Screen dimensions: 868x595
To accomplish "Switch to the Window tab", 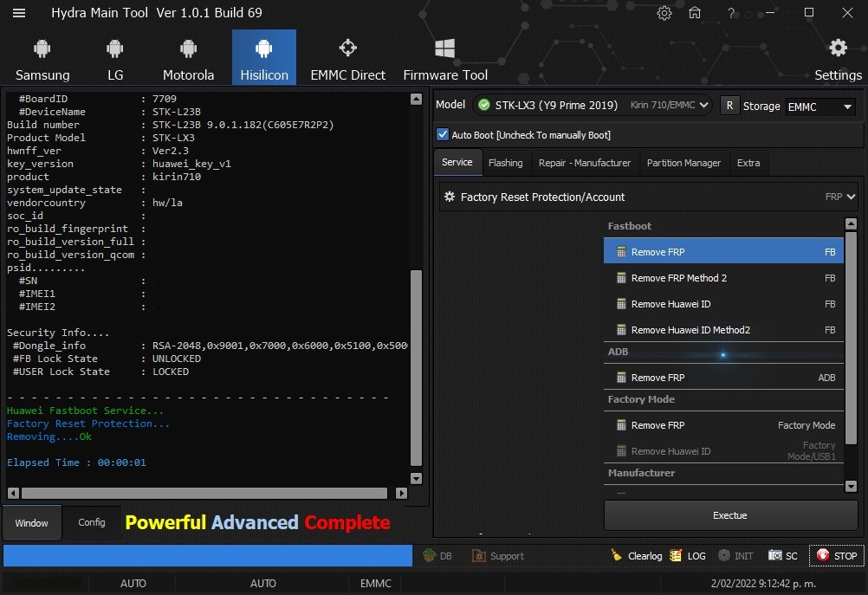I will pyautogui.click(x=31, y=523).
